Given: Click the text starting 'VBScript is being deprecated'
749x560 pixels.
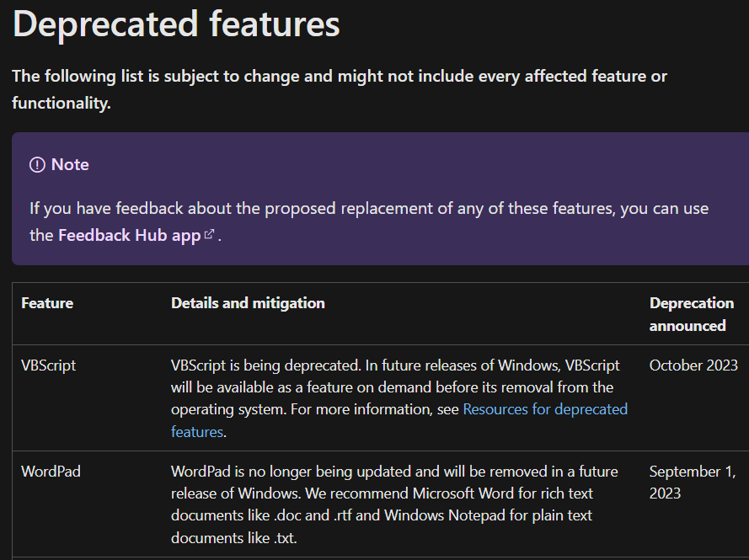Looking at the screenshot, I should coord(399,398).
